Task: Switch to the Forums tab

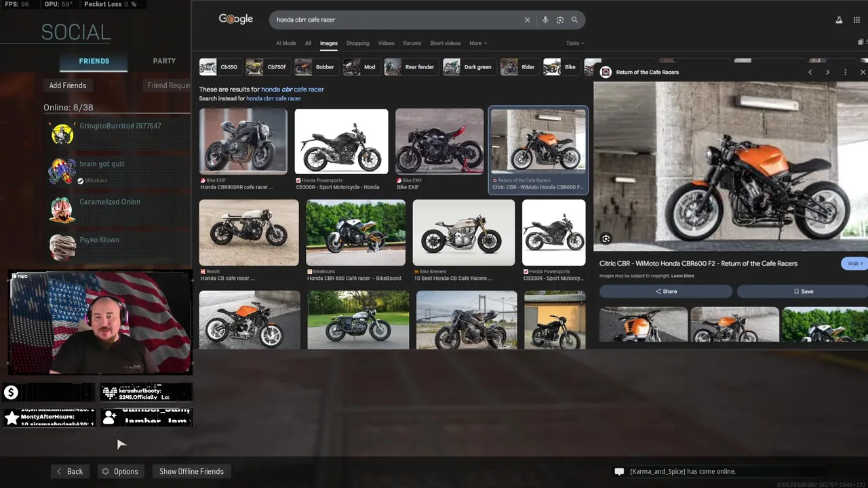Action: (x=412, y=43)
